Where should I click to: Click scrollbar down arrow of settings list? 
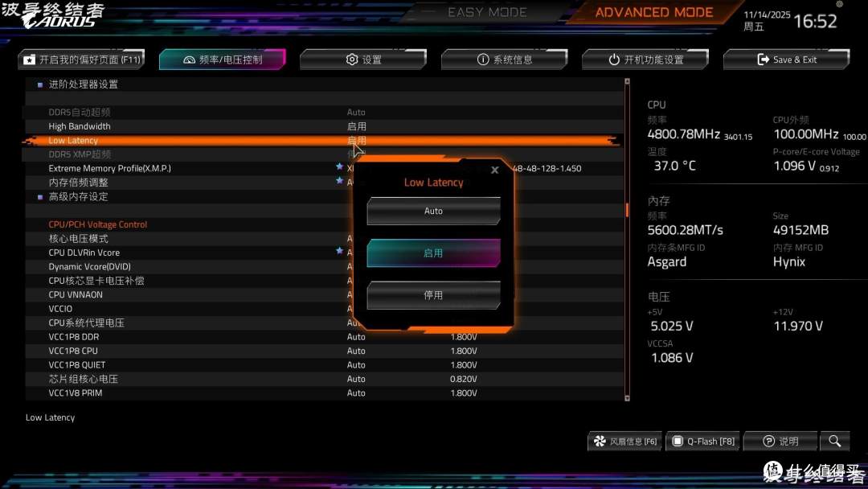(x=627, y=397)
